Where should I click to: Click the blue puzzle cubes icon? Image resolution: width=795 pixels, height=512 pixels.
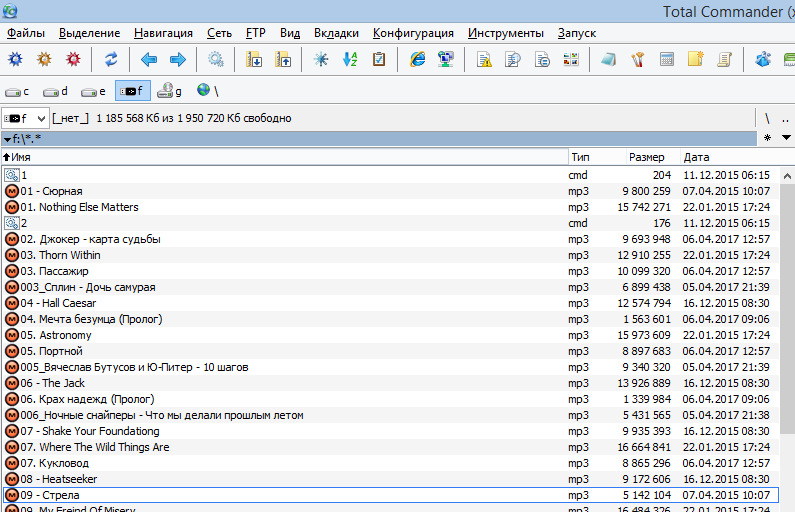[x=763, y=59]
